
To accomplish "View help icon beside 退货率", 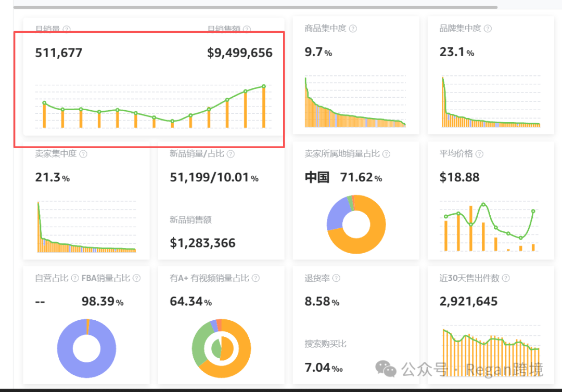I will (x=336, y=278).
